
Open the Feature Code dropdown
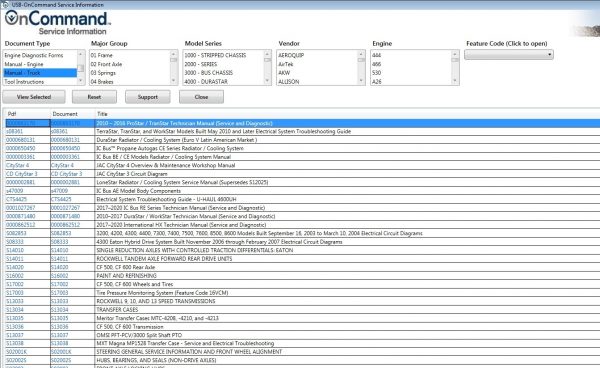click(x=509, y=55)
